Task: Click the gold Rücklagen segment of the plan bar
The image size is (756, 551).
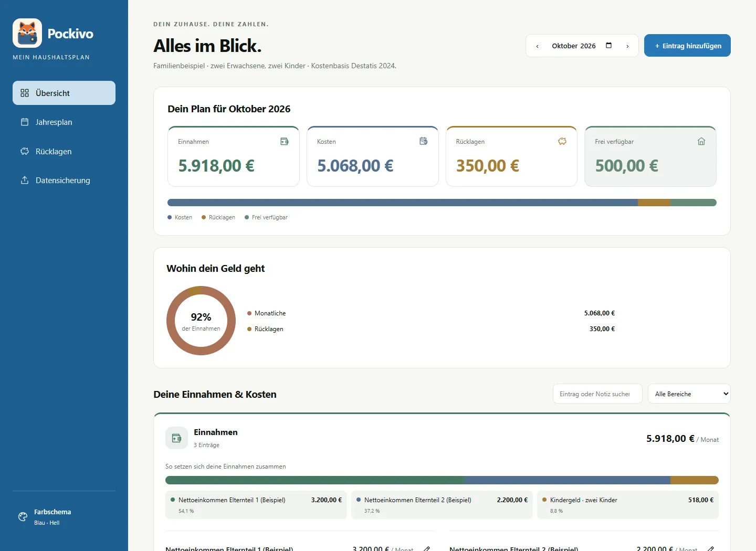Action: (x=654, y=203)
